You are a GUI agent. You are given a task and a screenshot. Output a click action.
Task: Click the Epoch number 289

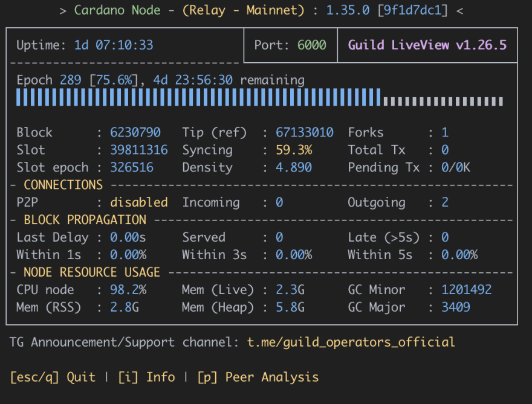pos(71,80)
